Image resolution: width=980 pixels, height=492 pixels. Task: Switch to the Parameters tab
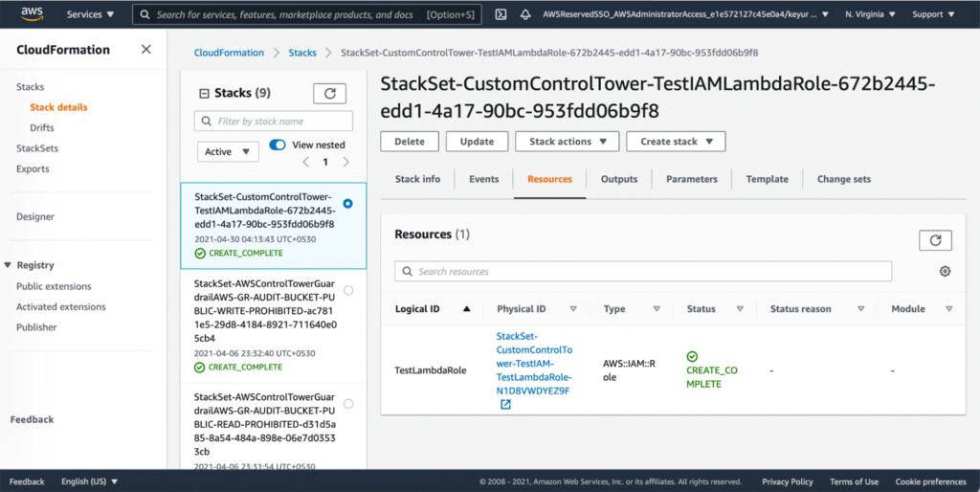pyautogui.click(x=691, y=179)
